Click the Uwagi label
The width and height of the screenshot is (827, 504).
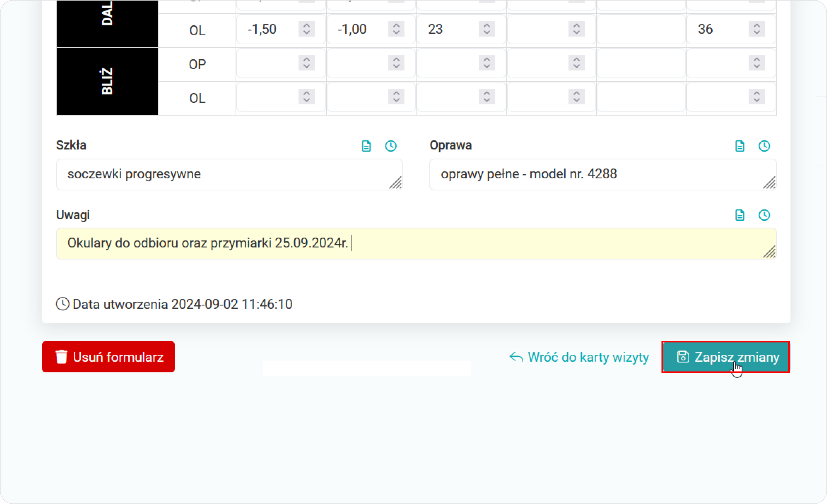tap(73, 215)
